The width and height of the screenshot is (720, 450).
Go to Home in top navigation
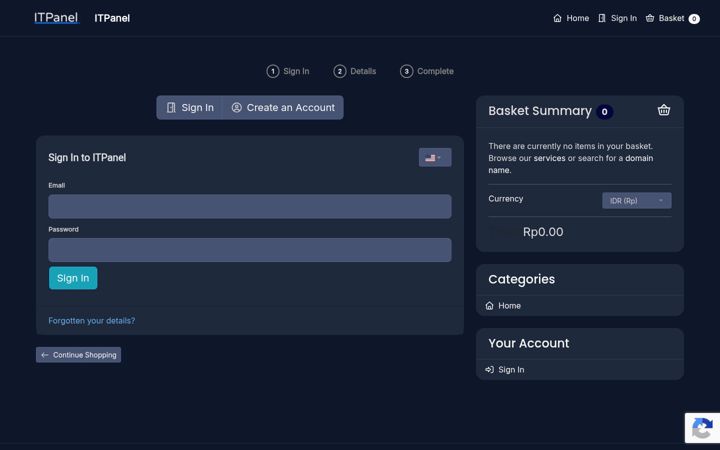coord(571,18)
